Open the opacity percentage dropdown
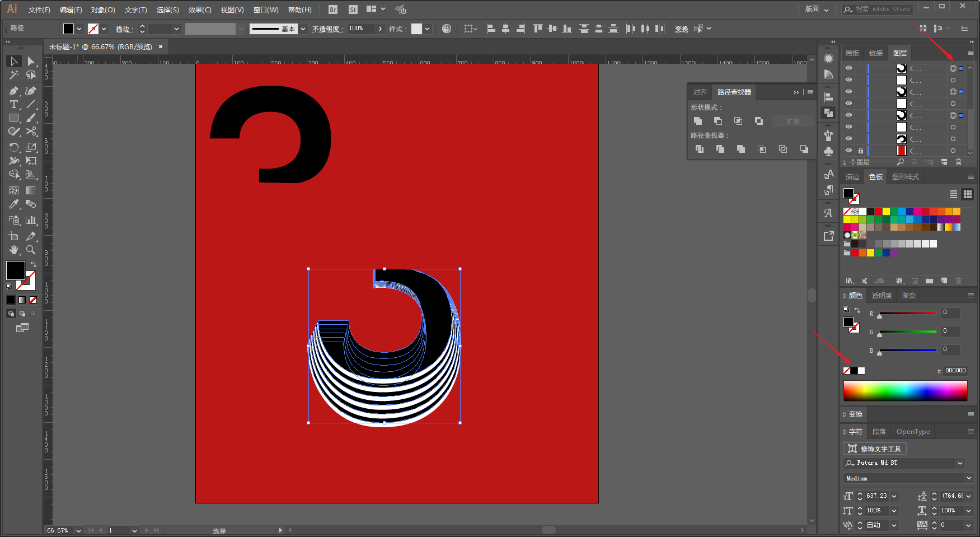The width and height of the screenshot is (980, 537). (x=381, y=29)
